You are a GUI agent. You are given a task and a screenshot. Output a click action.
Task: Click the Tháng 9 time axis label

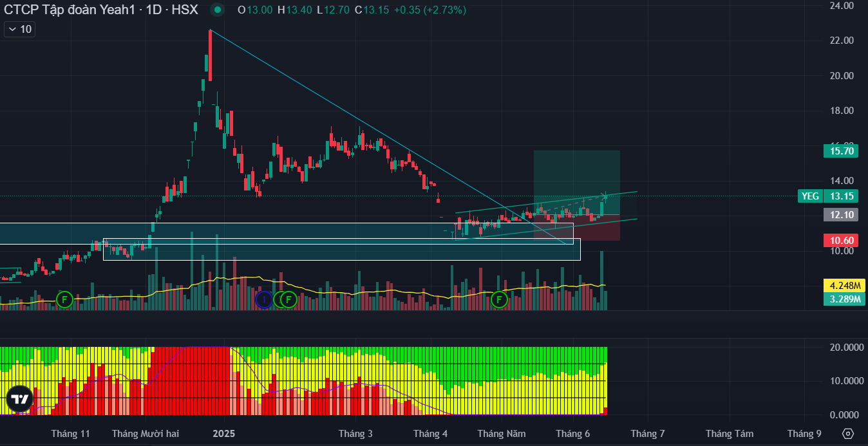(x=805, y=434)
